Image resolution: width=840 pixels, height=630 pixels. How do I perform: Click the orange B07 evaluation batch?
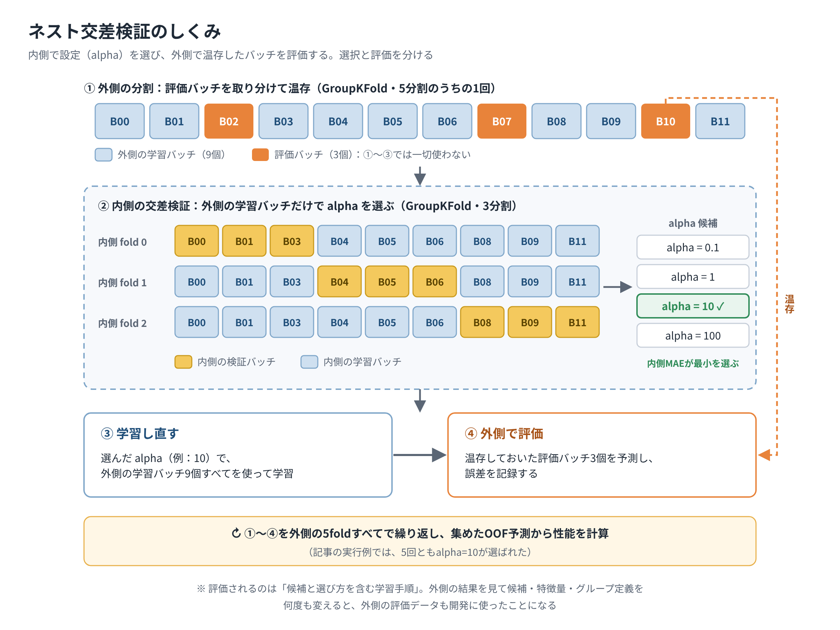pos(502,121)
